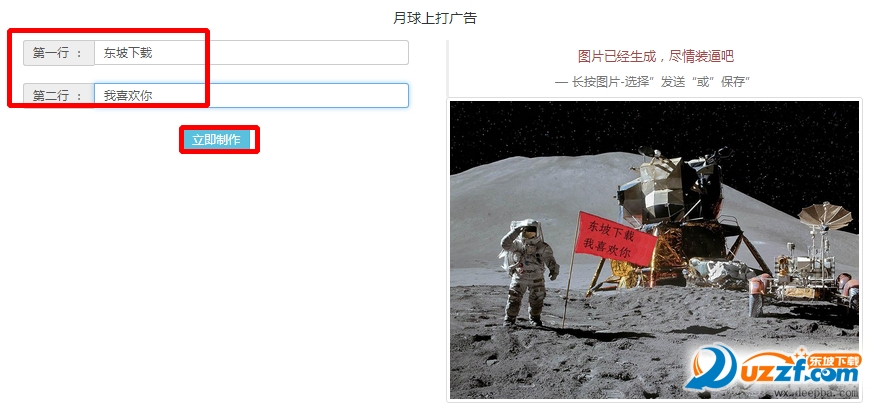Click the 月球上打广告 page title
The image size is (869, 406).
(434, 18)
